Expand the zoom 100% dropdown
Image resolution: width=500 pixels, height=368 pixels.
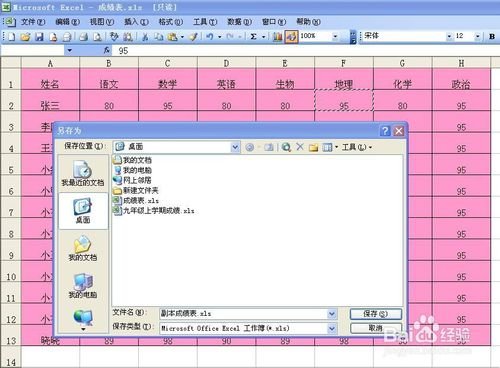coord(335,37)
